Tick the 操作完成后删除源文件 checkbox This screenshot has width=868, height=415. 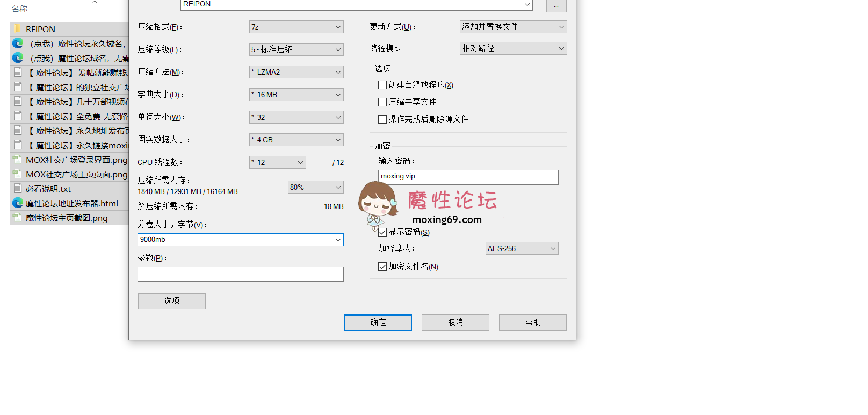coord(382,119)
